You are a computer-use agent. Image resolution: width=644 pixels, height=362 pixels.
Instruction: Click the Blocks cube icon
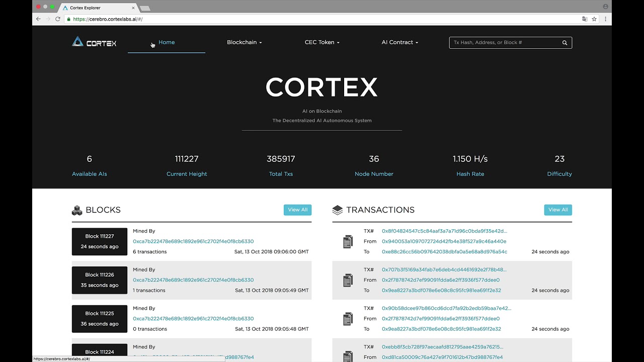pyautogui.click(x=77, y=210)
